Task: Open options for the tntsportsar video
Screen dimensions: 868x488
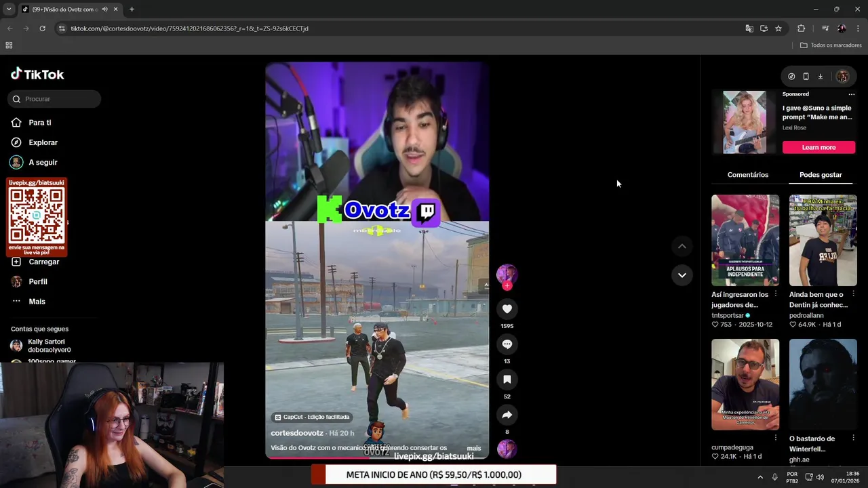Action: pyautogui.click(x=776, y=294)
